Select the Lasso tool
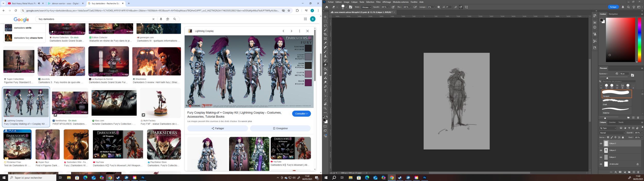 pyautogui.click(x=325, y=25)
